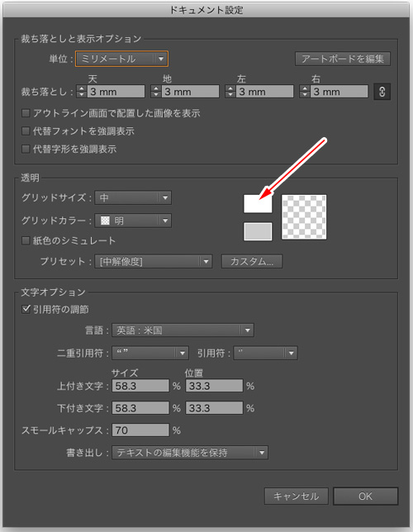Click the link chain icon for bleed values
This screenshot has height=532, width=413.
[382, 92]
